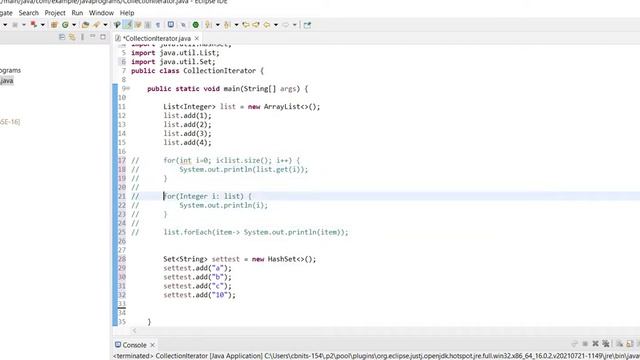This screenshot has width=640, height=360.
Task: Click the New Java Package toolbar icon
Action: (54, 25)
